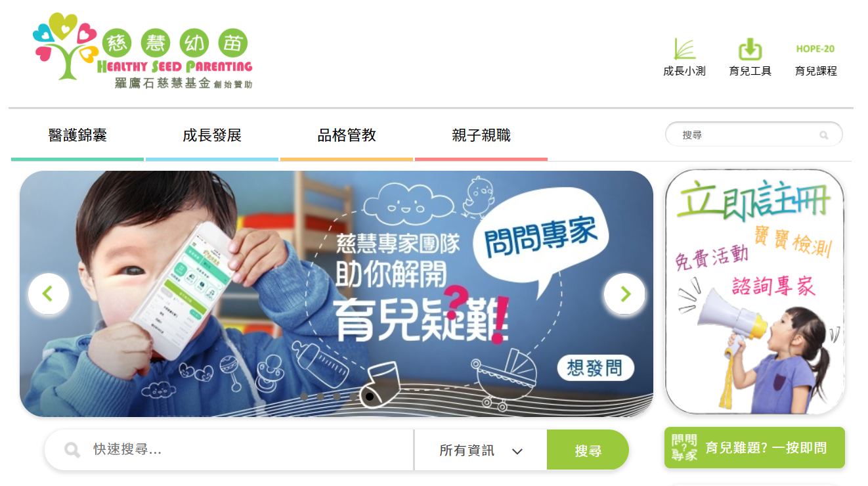
Task: Open the 成長發展 menu tab
Action: [212, 137]
